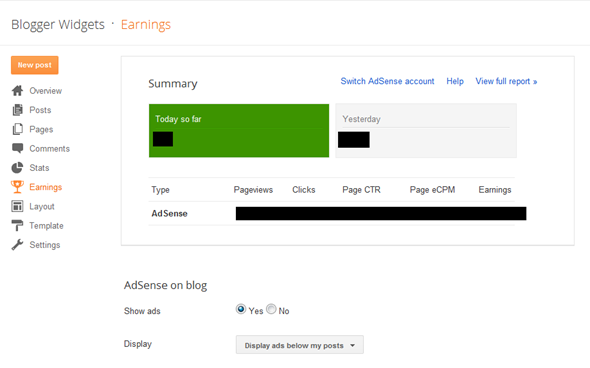Open the Pages section
Viewport: 590px width, 368px height.
[x=41, y=129]
